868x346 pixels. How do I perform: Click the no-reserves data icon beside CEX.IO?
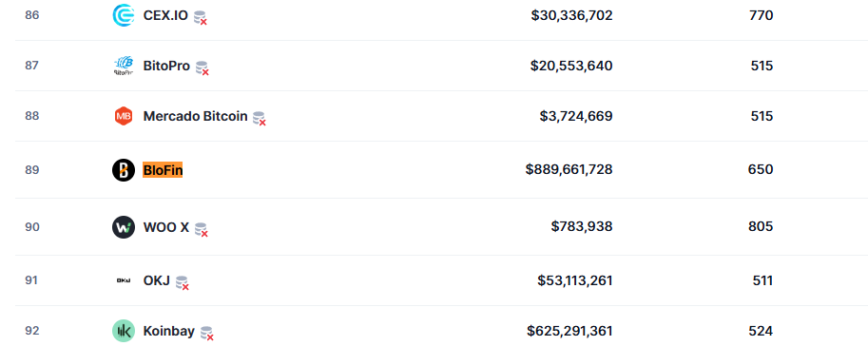[x=201, y=18]
